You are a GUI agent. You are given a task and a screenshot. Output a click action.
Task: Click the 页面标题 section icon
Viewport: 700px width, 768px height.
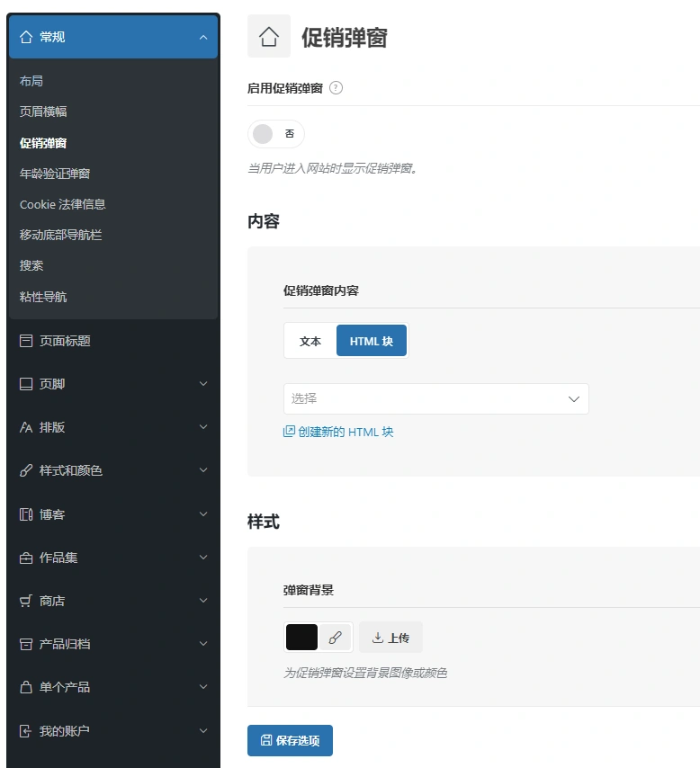(x=26, y=341)
